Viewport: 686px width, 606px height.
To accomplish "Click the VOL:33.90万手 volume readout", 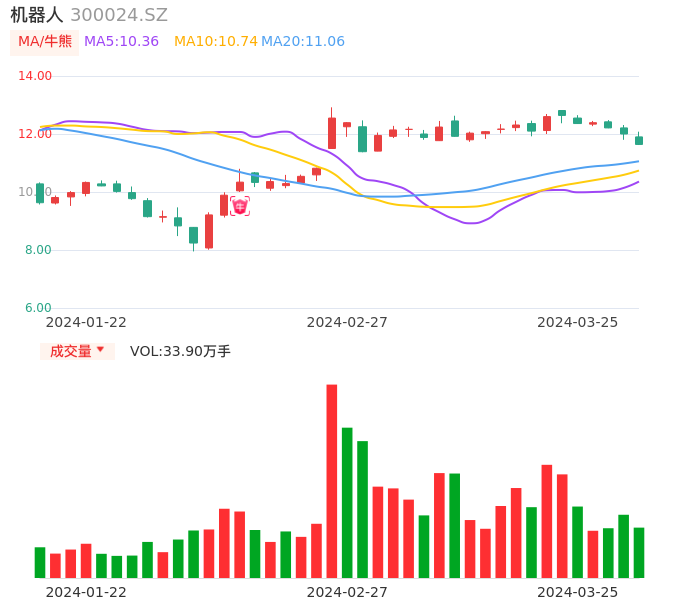I will [180, 351].
